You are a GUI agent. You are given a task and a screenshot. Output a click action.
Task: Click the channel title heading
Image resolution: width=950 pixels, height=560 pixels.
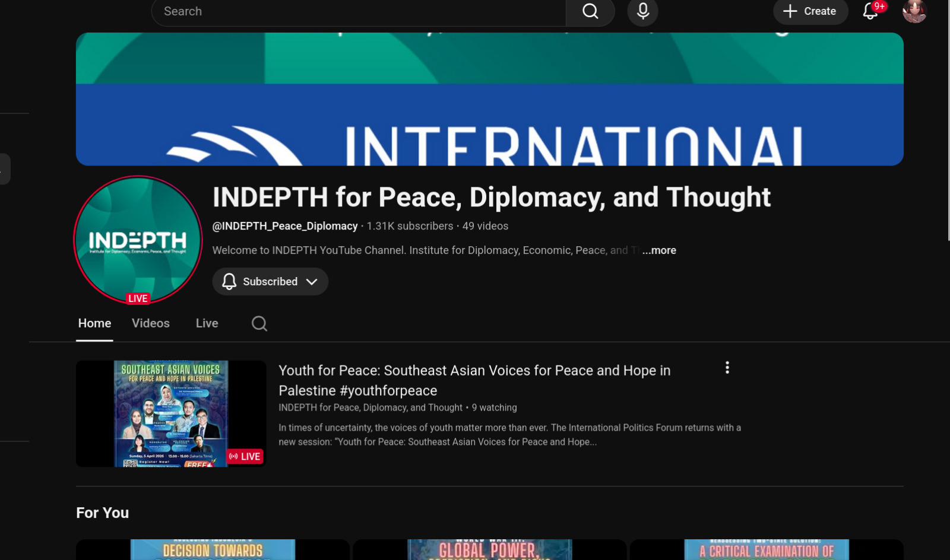tap(492, 198)
